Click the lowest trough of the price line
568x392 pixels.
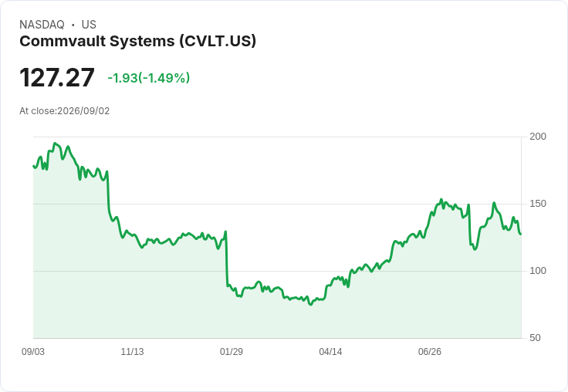tap(310, 304)
